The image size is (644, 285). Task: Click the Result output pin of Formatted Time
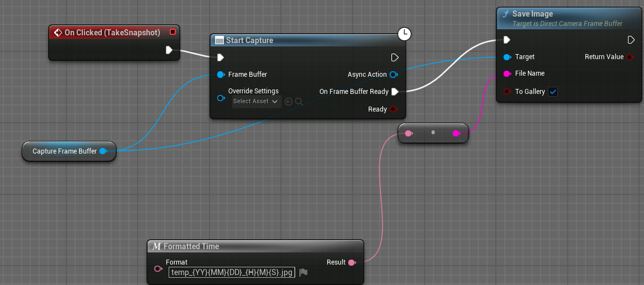point(352,262)
